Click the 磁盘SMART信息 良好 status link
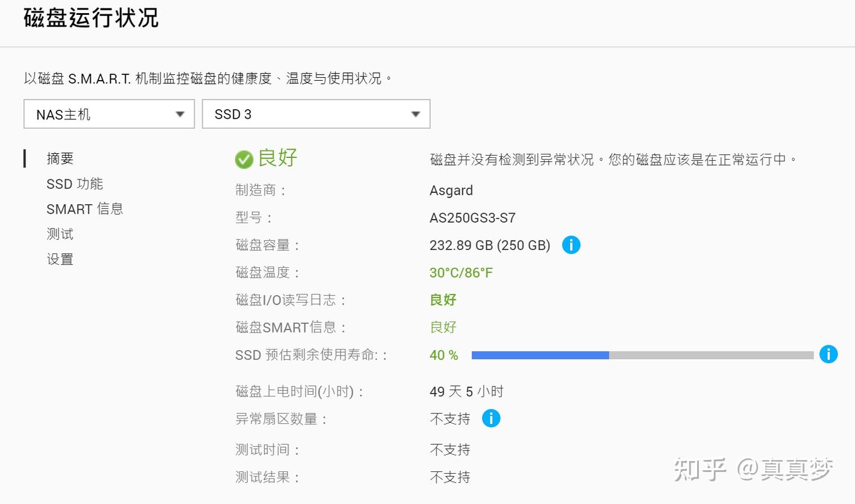This screenshot has height=504, width=855. point(443,327)
